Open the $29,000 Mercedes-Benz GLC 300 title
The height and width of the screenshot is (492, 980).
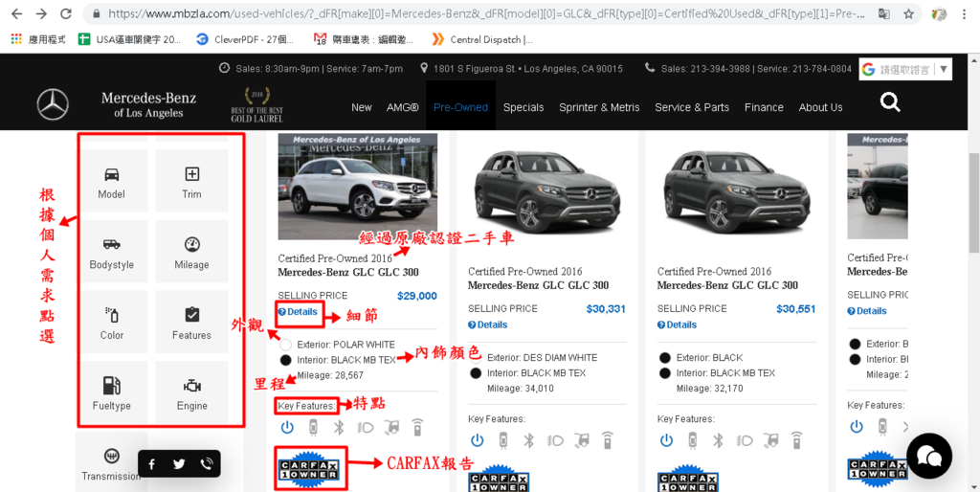tap(348, 273)
